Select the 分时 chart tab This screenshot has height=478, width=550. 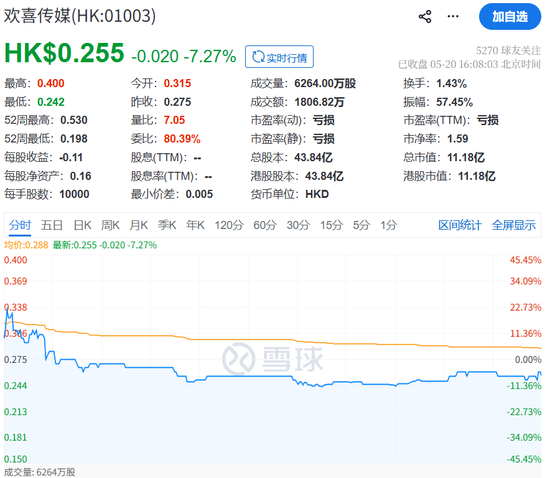tap(20, 225)
